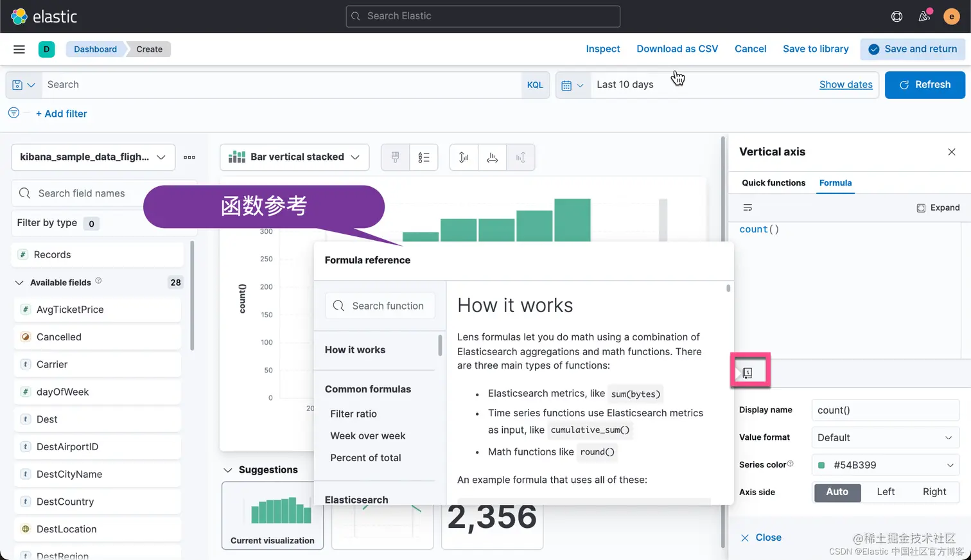Click the Search field names input
Screen dimensions: 971x560
(x=105, y=193)
